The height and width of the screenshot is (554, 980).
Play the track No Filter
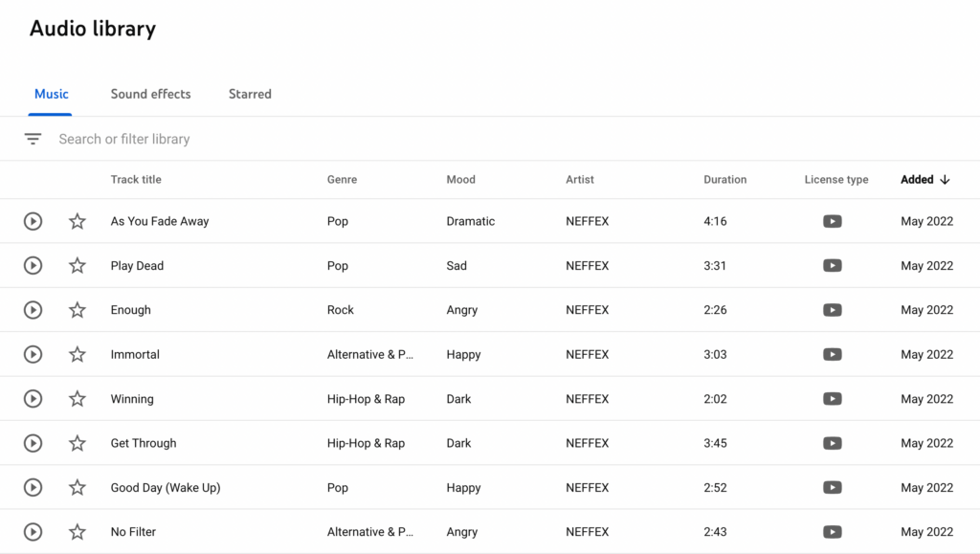(33, 532)
